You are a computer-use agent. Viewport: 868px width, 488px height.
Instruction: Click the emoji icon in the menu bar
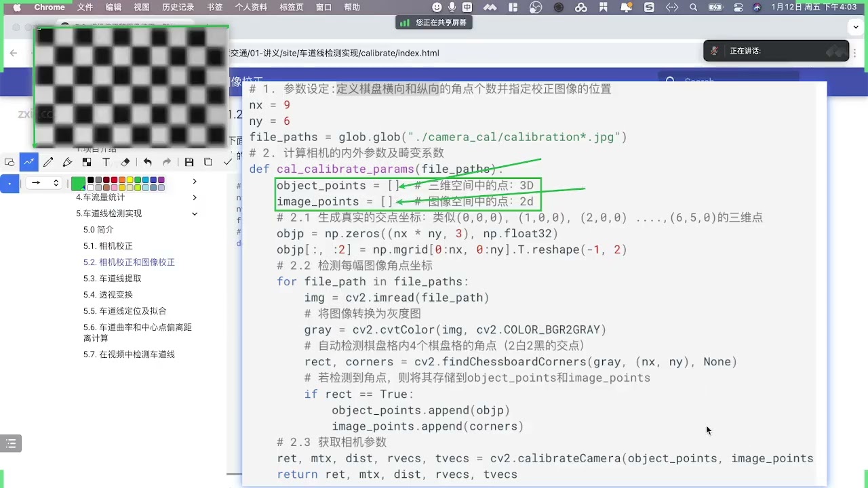click(x=437, y=7)
